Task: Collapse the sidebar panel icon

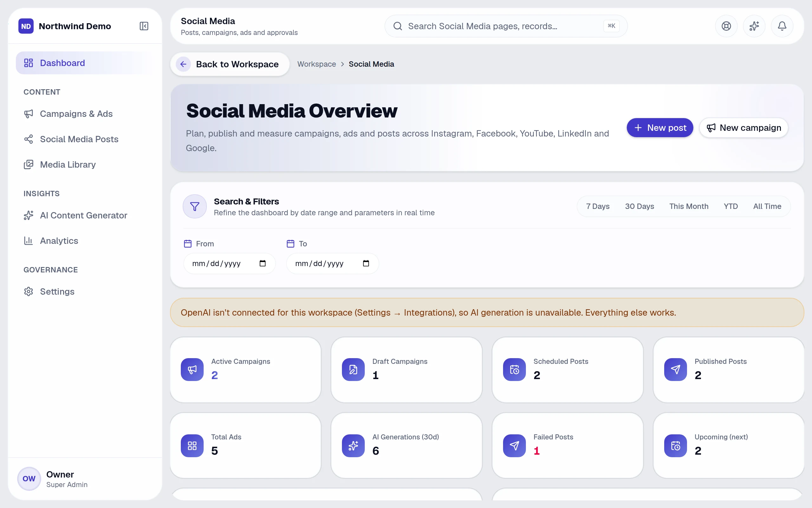Action: tap(144, 26)
